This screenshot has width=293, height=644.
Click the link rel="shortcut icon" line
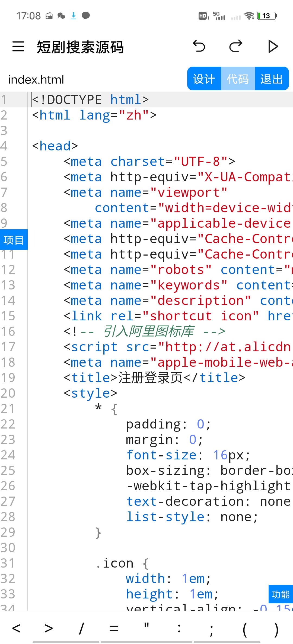coord(178,316)
